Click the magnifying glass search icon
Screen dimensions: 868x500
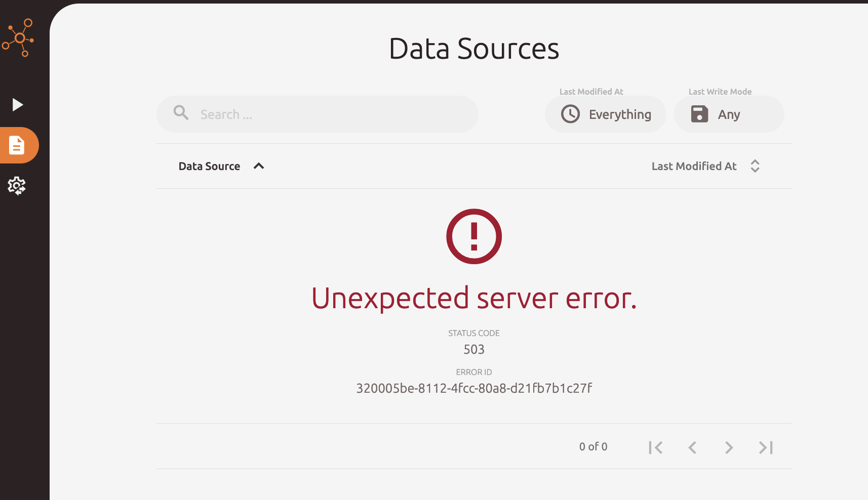coord(181,112)
